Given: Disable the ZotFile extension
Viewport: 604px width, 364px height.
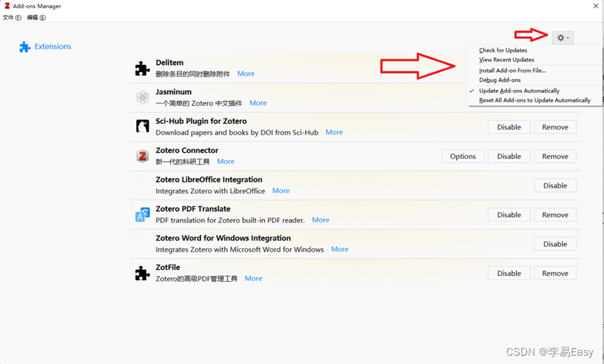Looking at the screenshot, I should [x=509, y=273].
